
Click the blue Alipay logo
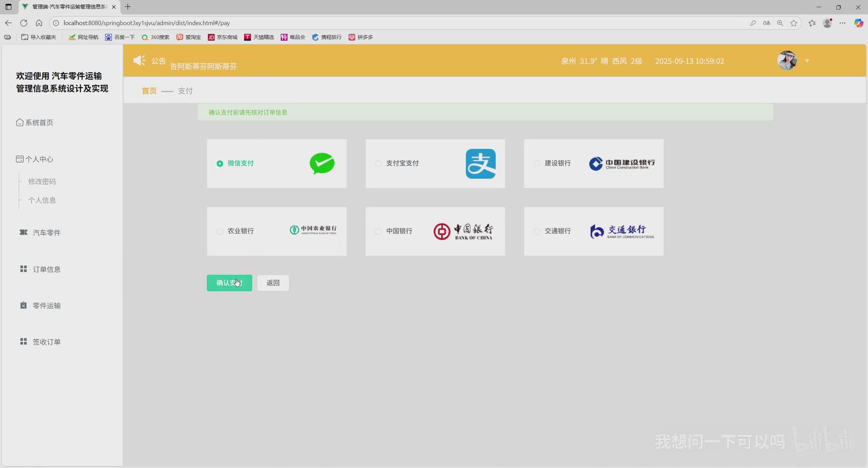tap(481, 164)
